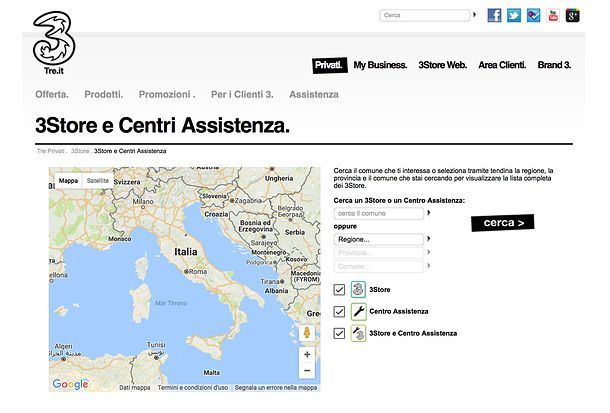Open 3Store Web section
Image resolution: width=610 pixels, height=413 pixels.
click(x=443, y=65)
